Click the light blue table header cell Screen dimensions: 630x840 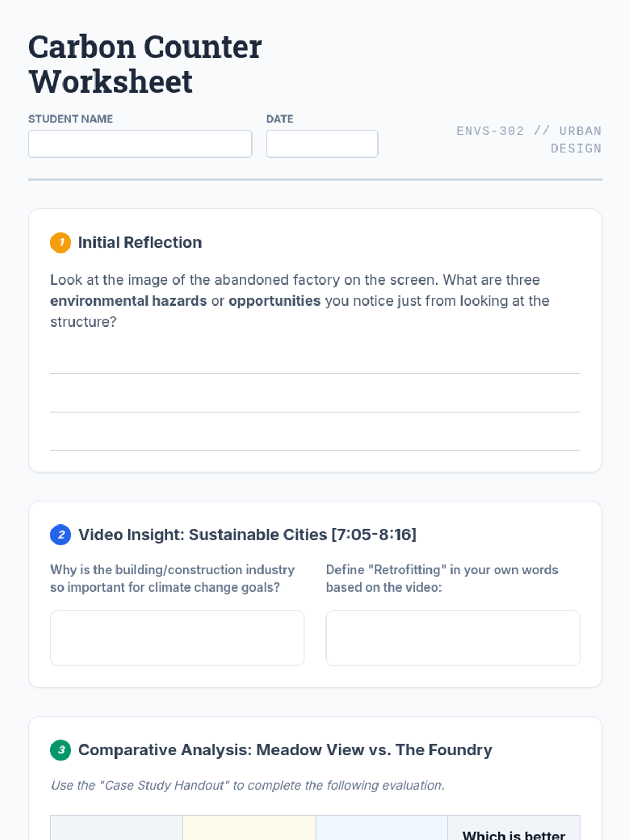coord(381,828)
